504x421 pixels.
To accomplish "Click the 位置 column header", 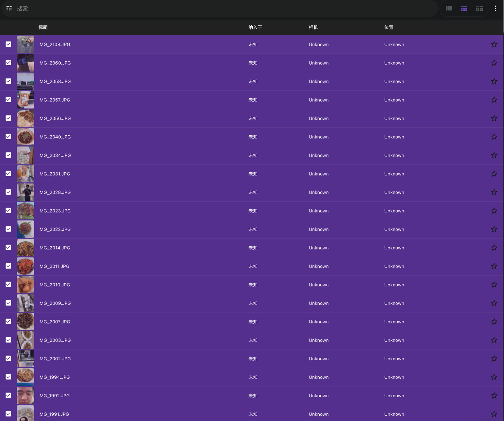I will [x=389, y=27].
